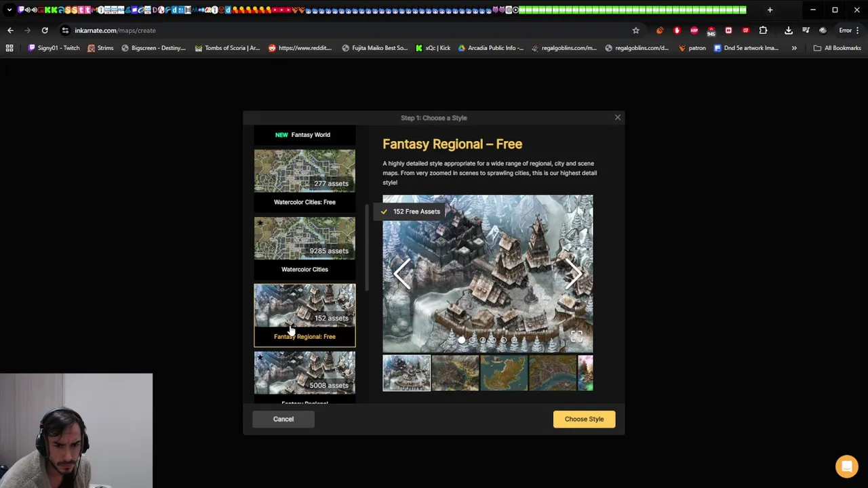Bookmark this page with the star icon
Screen dimensions: 868x488
click(635, 30)
